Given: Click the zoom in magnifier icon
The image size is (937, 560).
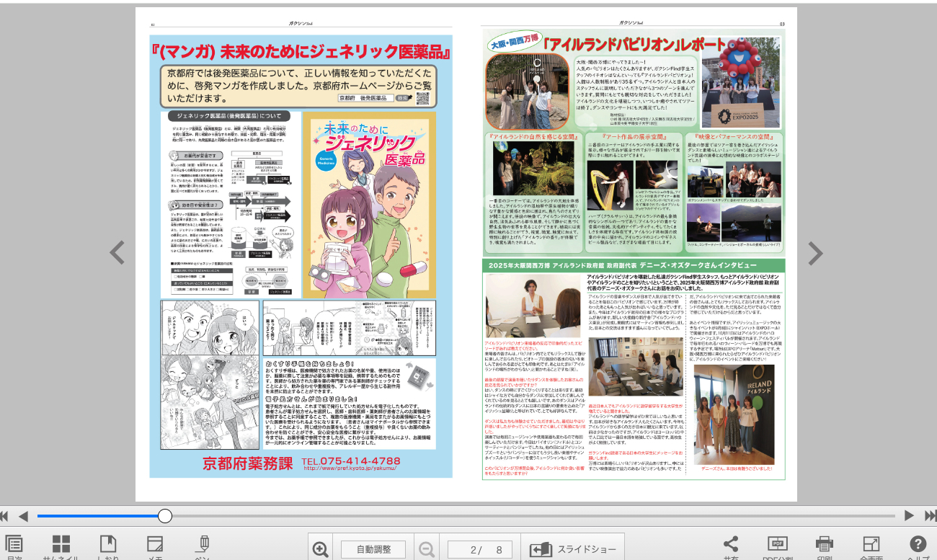Looking at the screenshot, I should (321, 549).
